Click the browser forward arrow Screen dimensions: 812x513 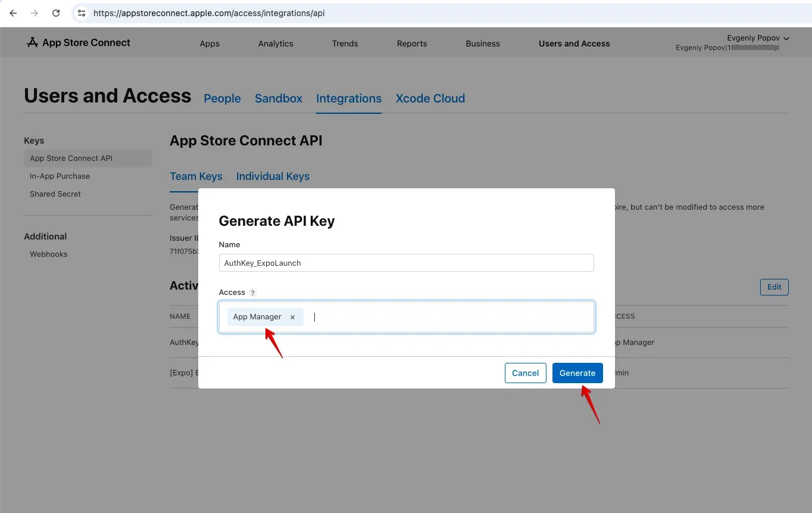pyautogui.click(x=35, y=13)
